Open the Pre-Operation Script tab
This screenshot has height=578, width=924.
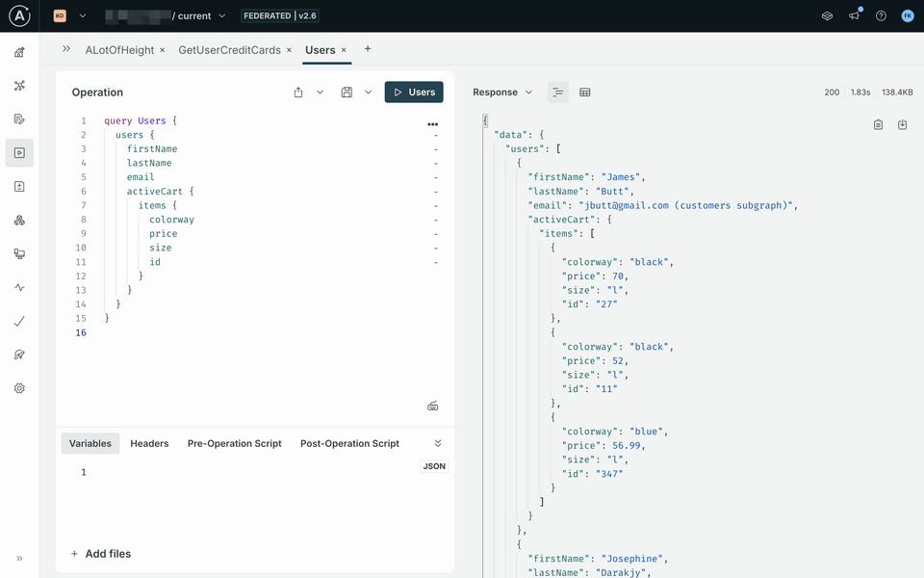click(235, 443)
